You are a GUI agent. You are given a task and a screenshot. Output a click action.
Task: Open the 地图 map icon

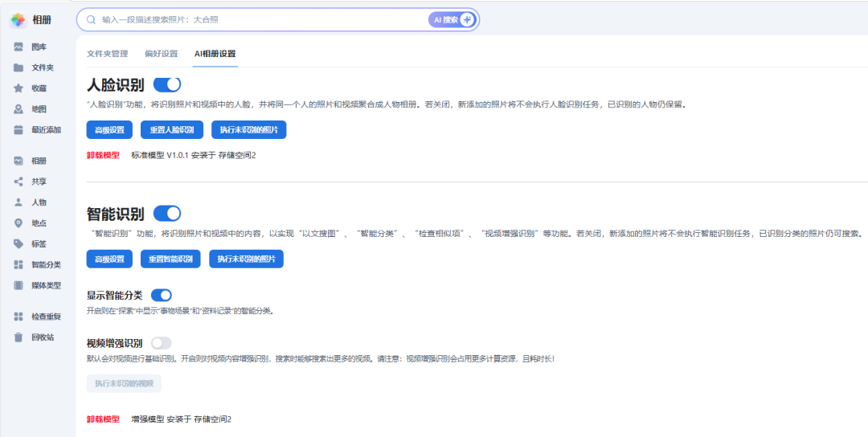(x=18, y=109)
